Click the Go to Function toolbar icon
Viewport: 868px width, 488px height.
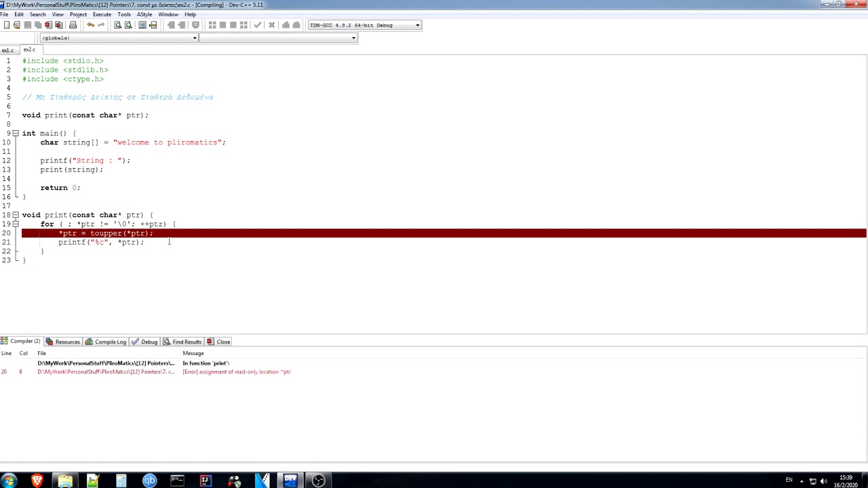tap(142, 25)
